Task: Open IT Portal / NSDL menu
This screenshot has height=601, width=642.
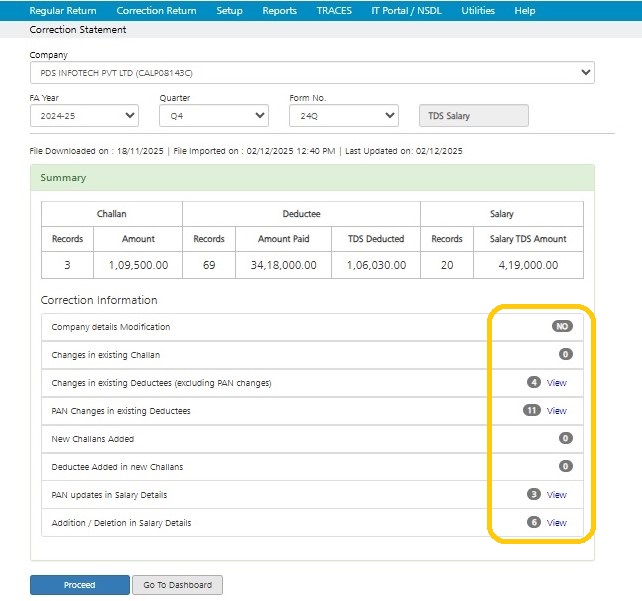Action: pyautogui.click(x=405, y=11)
